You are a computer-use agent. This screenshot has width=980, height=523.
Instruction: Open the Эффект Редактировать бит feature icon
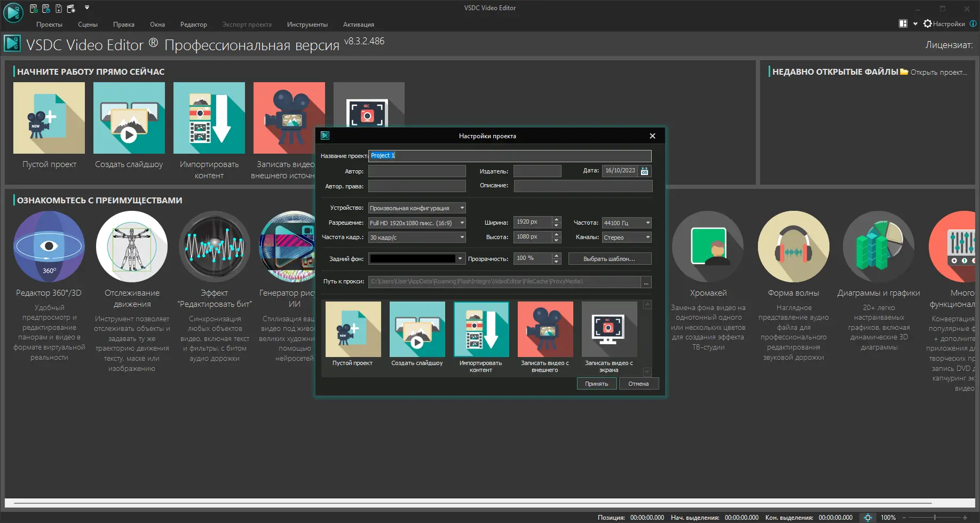[x=215, y=247]
